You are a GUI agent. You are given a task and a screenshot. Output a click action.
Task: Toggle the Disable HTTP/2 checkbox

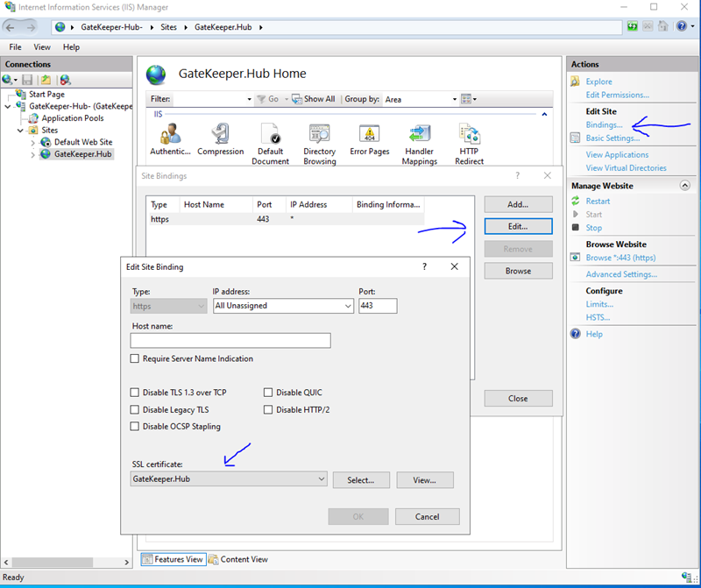268,409
